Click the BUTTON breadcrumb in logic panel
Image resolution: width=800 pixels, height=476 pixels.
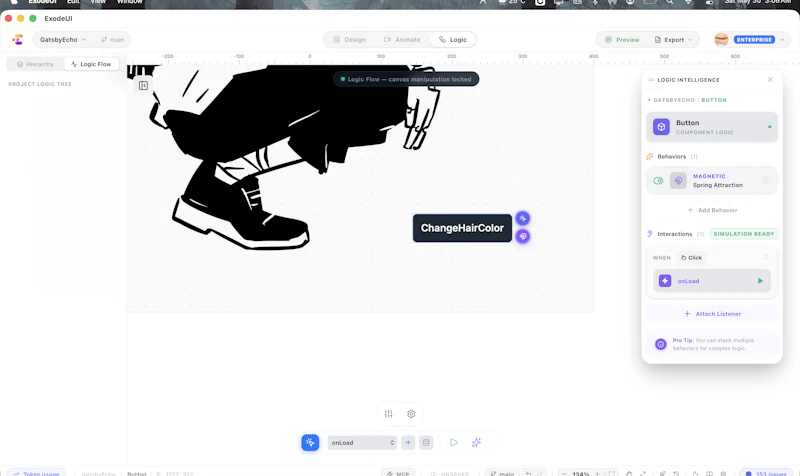714,100
